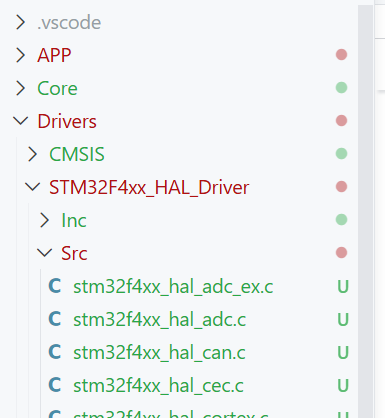Click red git status dot on Src
The width and height of the screenshot is (385, 418).
tap(341, 253)
